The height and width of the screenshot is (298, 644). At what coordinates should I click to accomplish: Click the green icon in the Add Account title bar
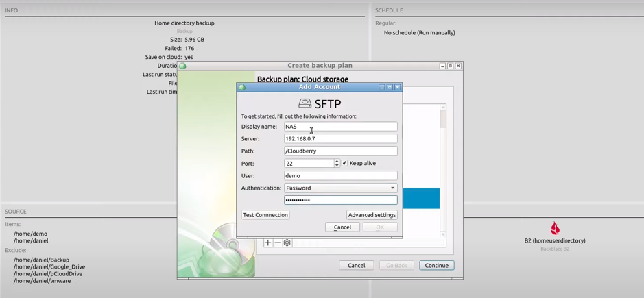tap(241, 87)
